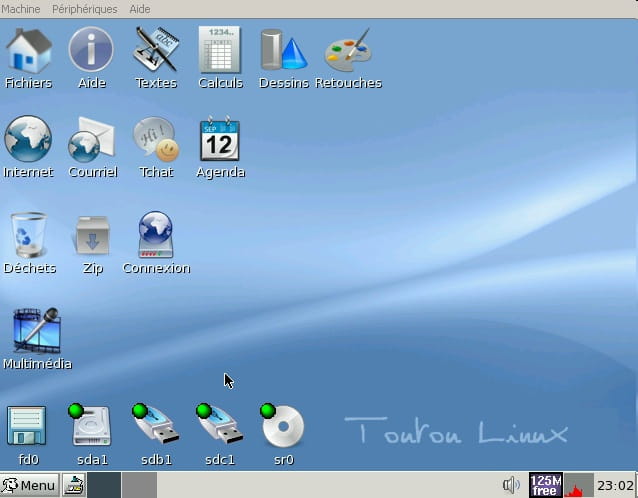Viewport: 638px width, 498px height.
Task: Click the show desktop taskbar icon
Action: [74, 485]
